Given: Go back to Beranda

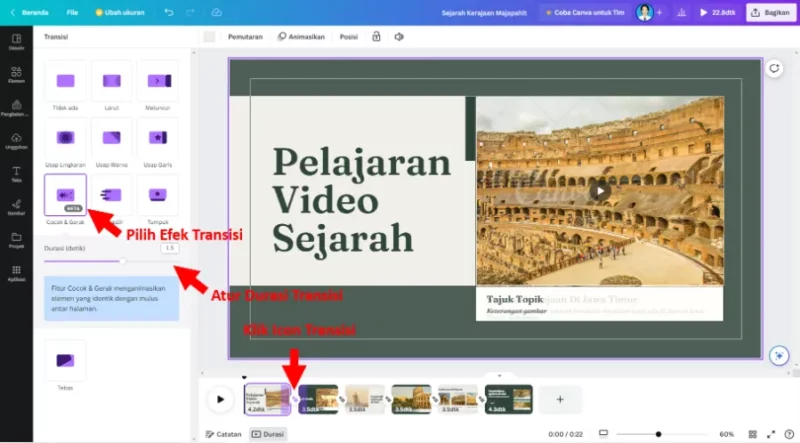Looking at the screenshot, I should tap(30, 12).
